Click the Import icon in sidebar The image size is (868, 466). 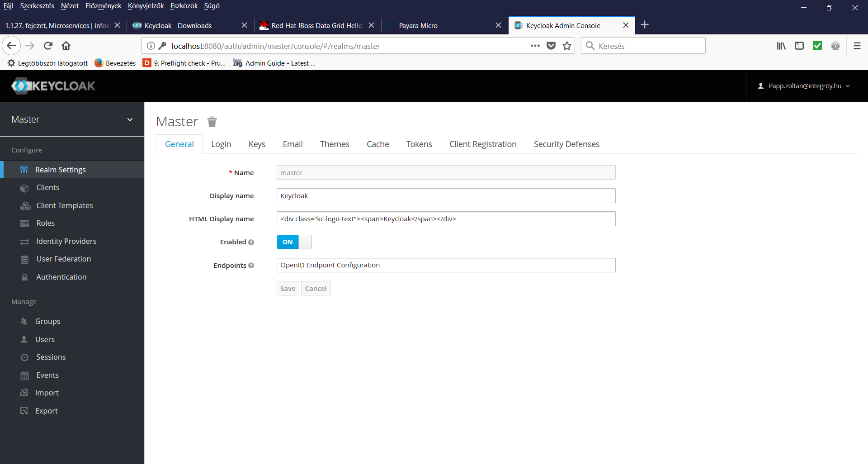coord(24,393)
